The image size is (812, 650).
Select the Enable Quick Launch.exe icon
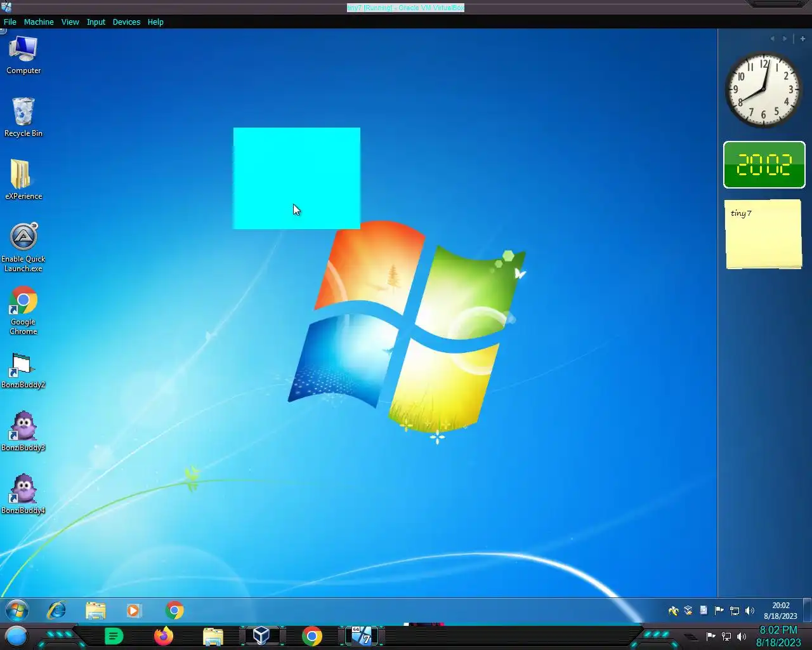click(23, 248)
